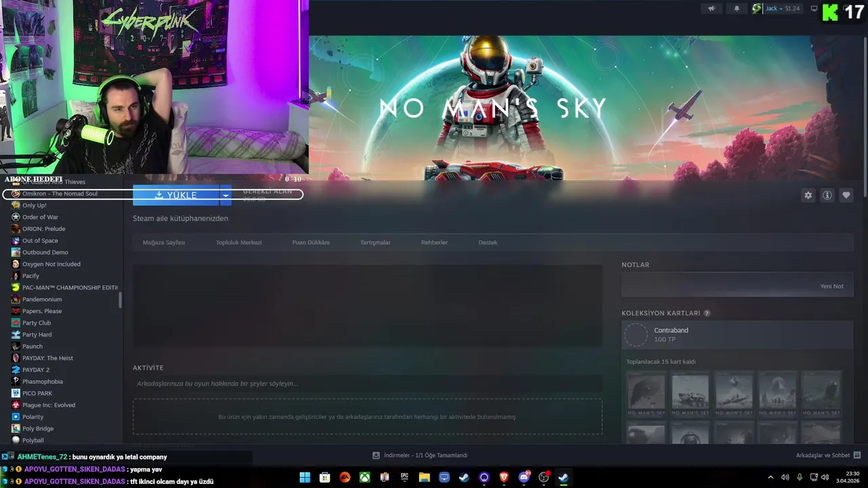Open the Steam announcements megaphone icon

711,9
